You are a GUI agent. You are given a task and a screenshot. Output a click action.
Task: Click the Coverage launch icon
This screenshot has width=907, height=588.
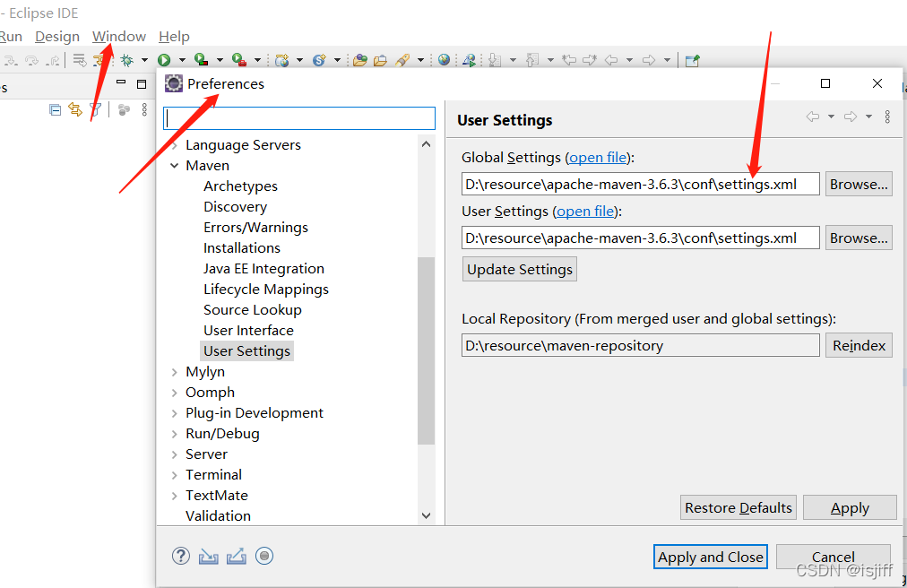pyautogui.click(x=201, y=60)
